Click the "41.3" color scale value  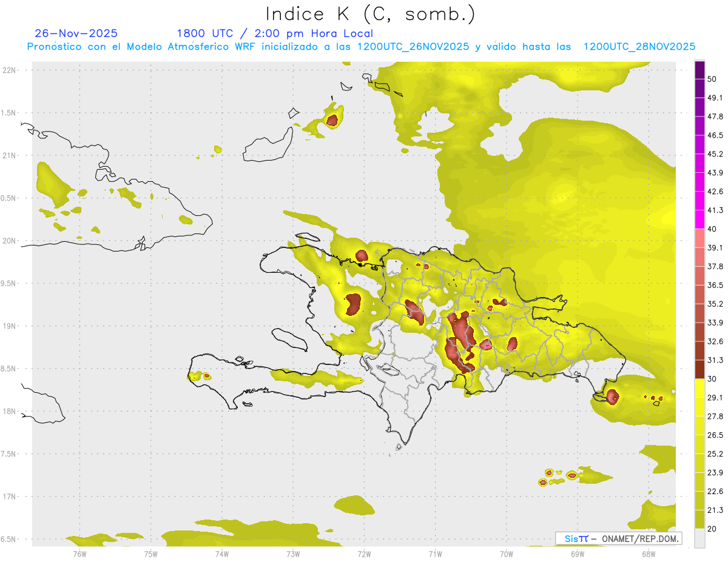pyautogui.click(x=715, y=210)
